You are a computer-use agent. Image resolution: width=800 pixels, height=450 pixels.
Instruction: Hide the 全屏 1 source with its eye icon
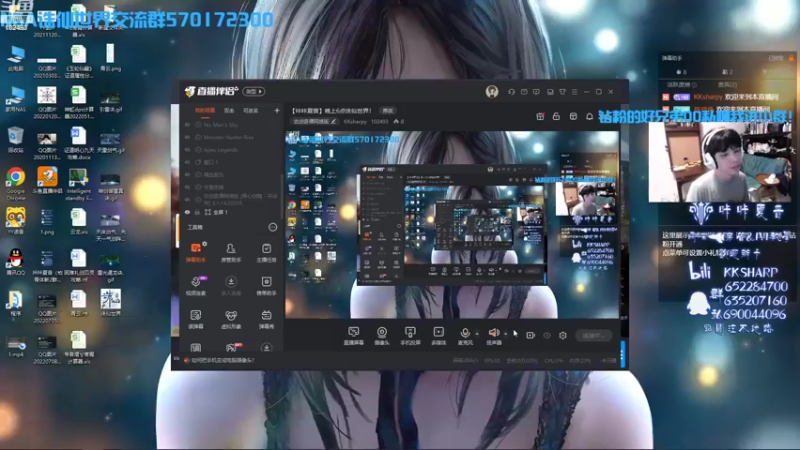(x=187, y=212)
